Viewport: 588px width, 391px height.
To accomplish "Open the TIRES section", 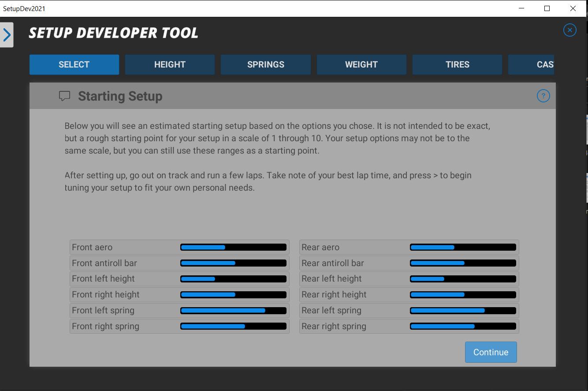I will point(457,64).
